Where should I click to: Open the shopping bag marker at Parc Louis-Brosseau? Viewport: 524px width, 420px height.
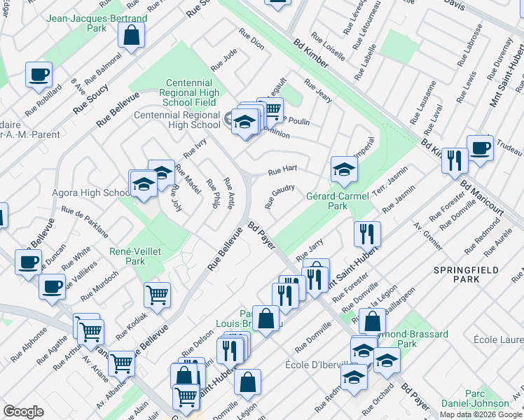266,318
